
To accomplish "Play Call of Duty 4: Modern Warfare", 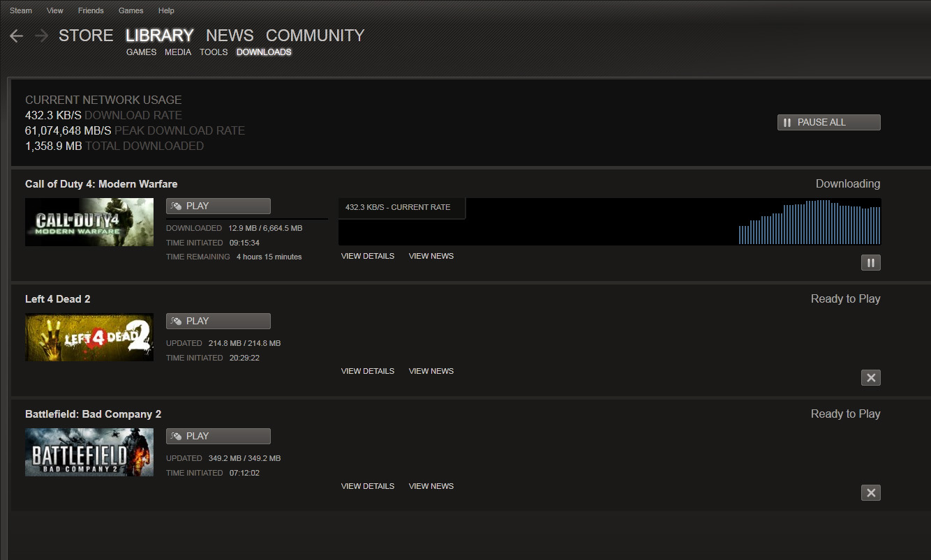I will click(x=218, y=206).
